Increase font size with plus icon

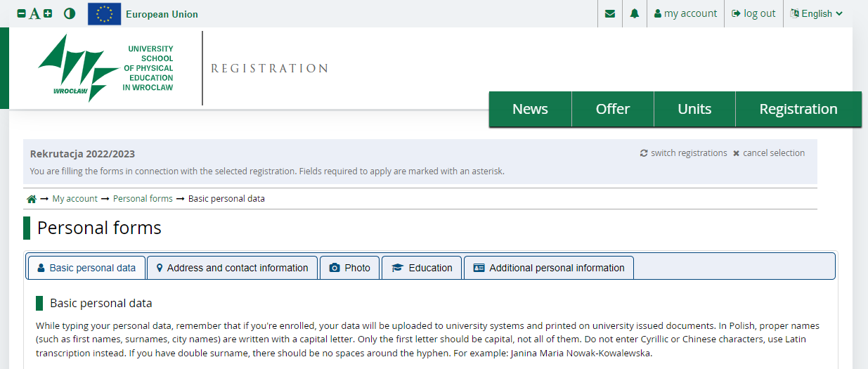pos(48,13)
